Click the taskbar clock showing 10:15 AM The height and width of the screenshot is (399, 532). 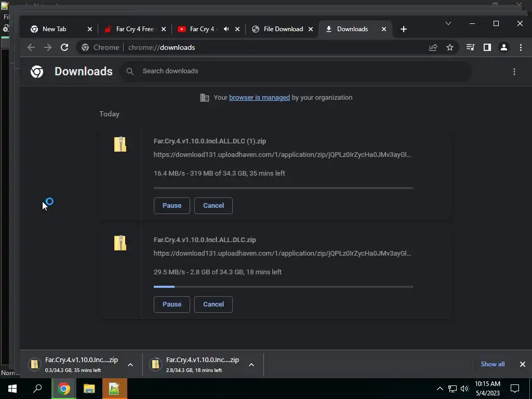(487, 389)
